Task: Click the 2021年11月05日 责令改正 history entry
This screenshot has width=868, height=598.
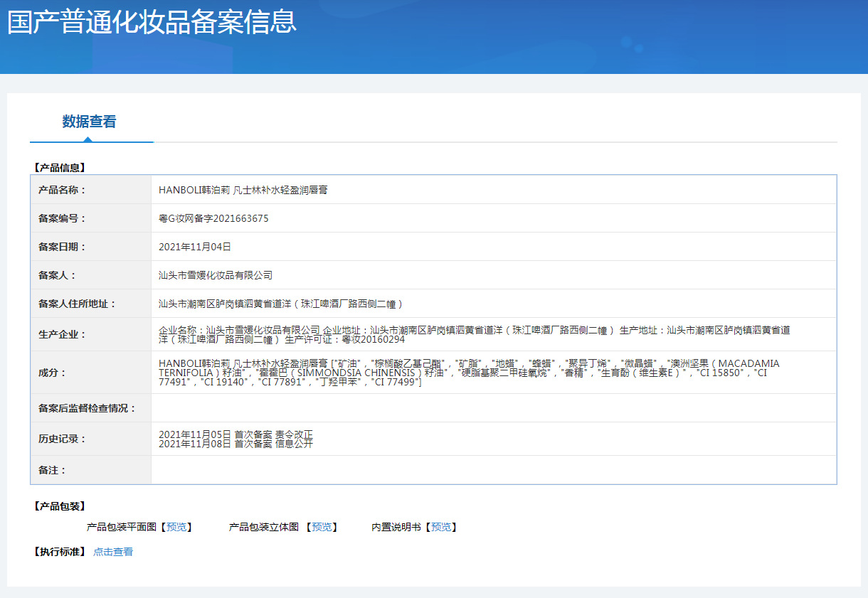Action: click(x=235, y=434)
